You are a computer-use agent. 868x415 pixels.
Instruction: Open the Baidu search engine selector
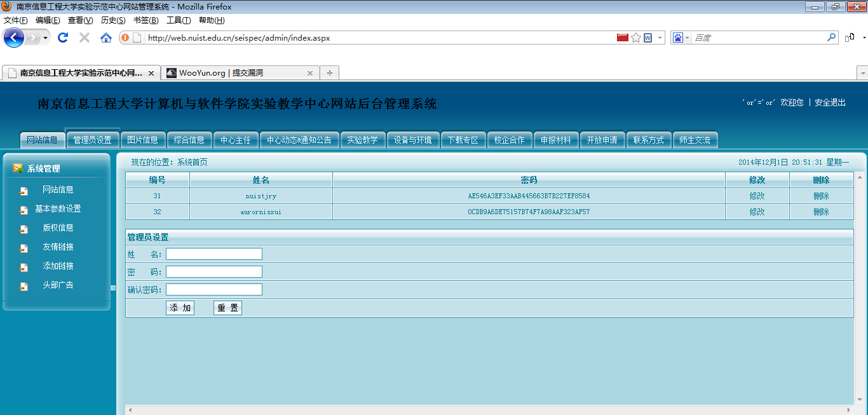pyautogui.click(x=681, y=37)
